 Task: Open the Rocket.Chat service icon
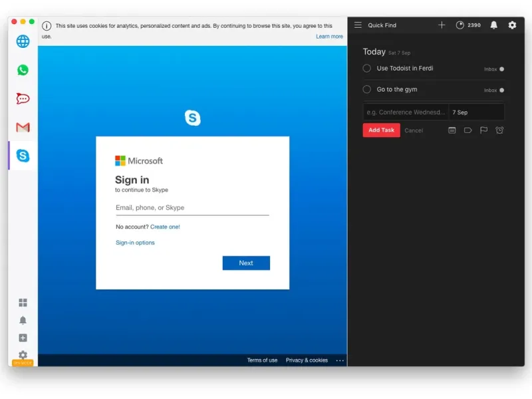[23, 98]
